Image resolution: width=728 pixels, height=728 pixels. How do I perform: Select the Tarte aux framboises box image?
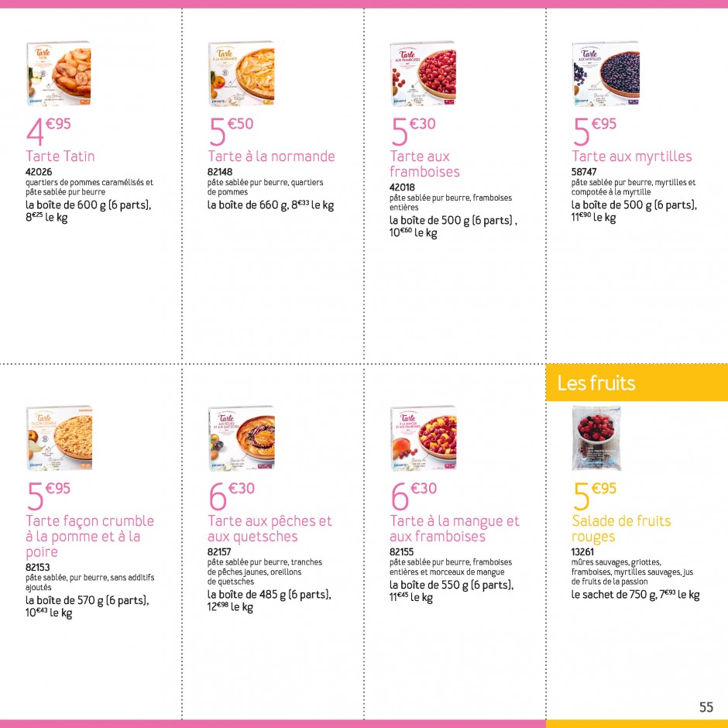(423, 74)
